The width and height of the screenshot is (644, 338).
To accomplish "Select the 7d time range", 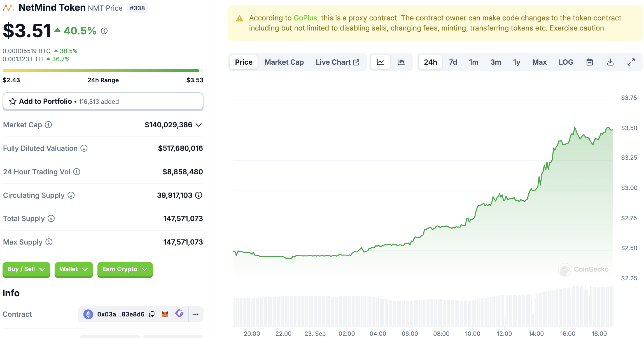I will [453, 62].
